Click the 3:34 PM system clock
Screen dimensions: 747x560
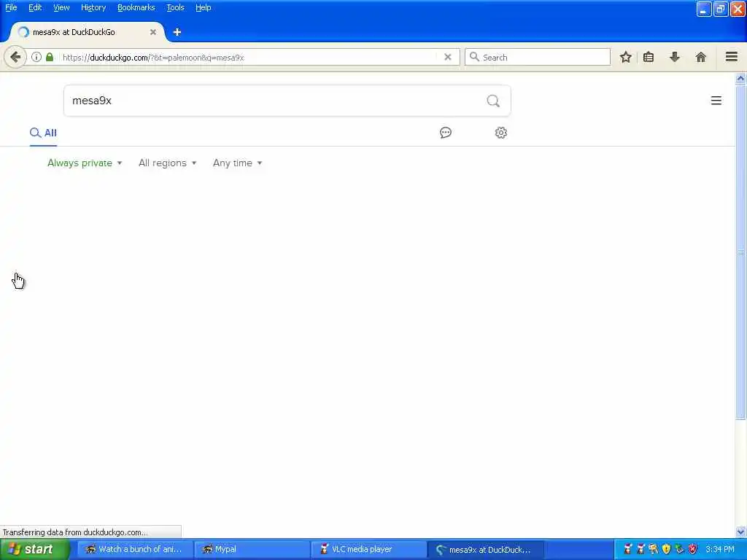click(x=720, y=550)
